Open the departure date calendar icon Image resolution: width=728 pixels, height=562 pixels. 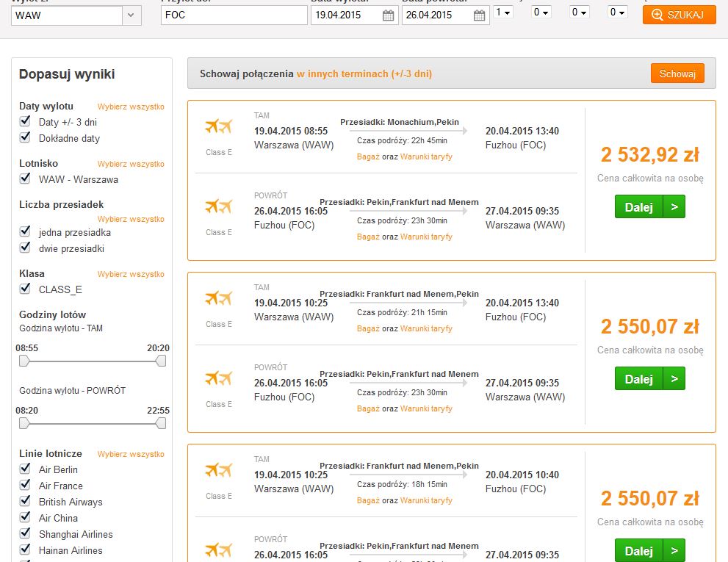click(388, 15)
